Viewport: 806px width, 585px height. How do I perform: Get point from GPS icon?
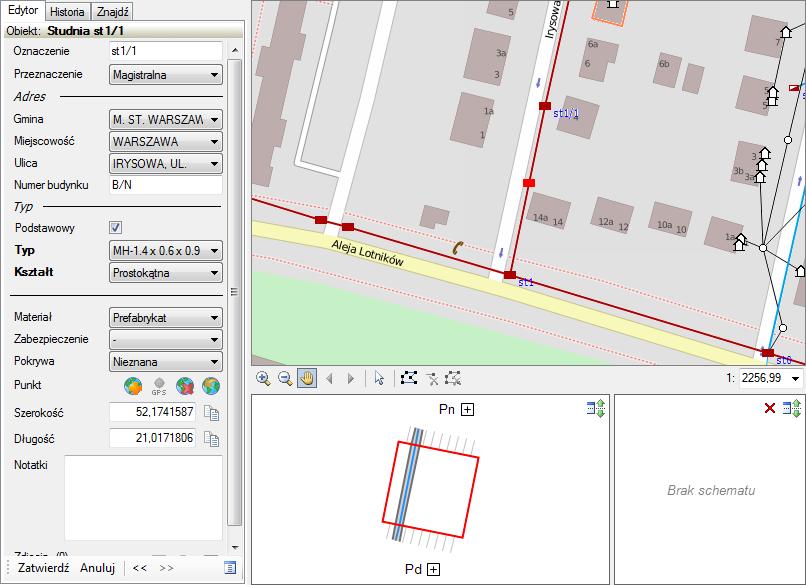point(159,386)
